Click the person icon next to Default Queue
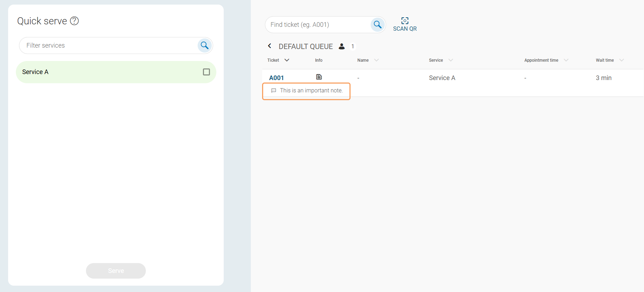 (341, 47)
